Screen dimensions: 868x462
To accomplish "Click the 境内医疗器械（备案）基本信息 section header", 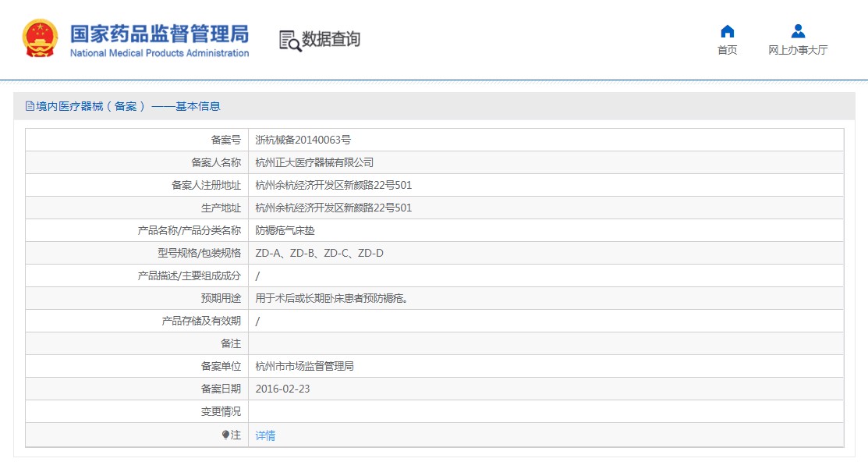I will pyautogui.click(x=128, y=106).
